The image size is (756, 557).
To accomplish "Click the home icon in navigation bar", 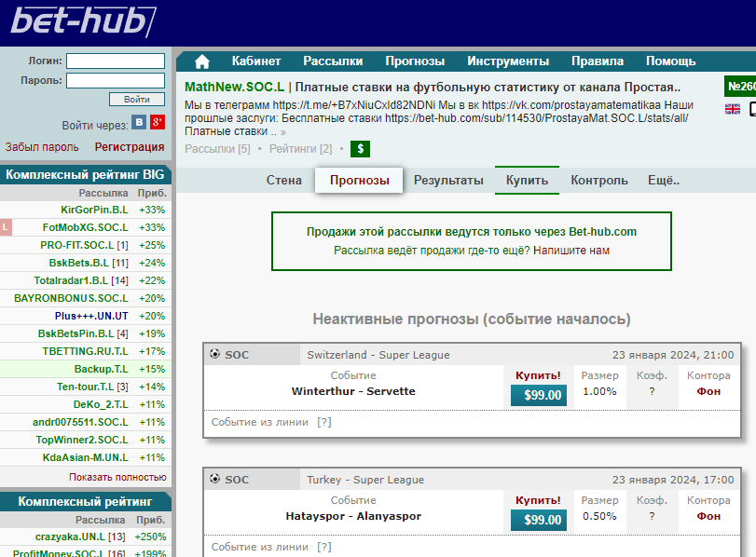I will click(x=201, y=61).
